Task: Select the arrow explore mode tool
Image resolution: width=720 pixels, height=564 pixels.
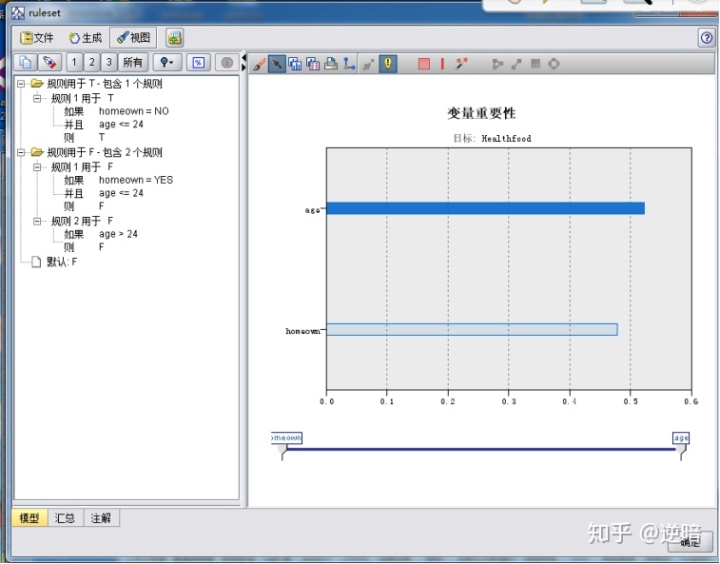Action: [277, 64]
